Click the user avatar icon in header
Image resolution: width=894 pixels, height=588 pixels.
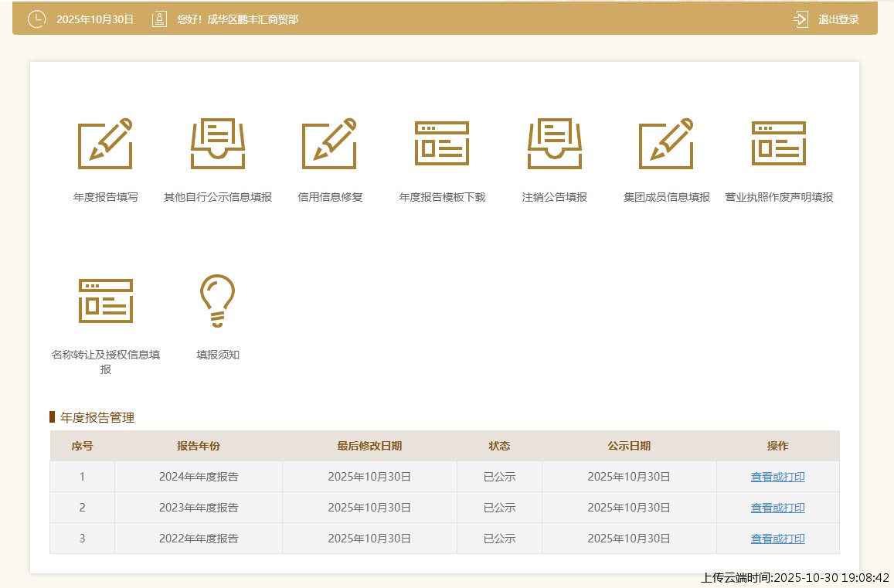click(x=159, y=19)
